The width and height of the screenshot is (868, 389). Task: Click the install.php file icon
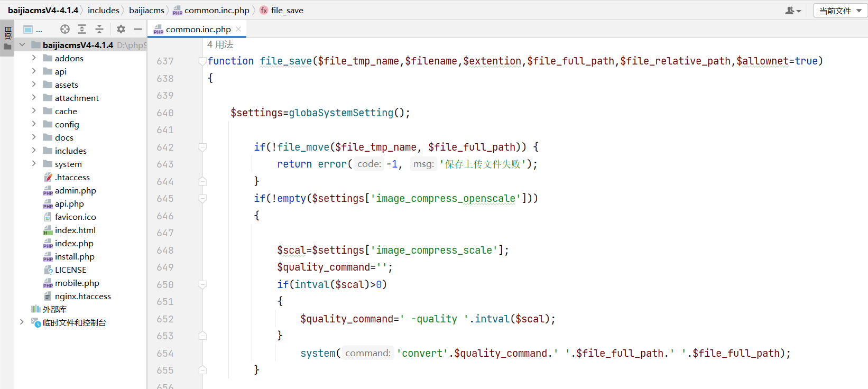point(48,256)
